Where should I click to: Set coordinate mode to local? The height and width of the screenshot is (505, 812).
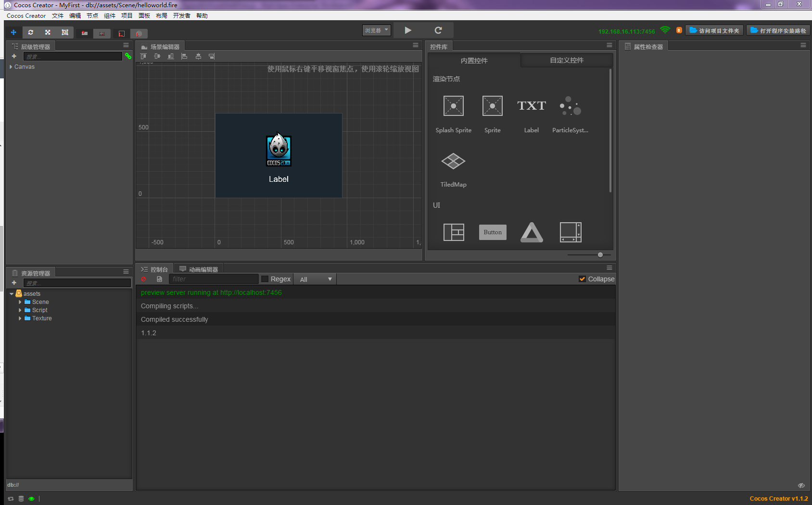[122, 33]
